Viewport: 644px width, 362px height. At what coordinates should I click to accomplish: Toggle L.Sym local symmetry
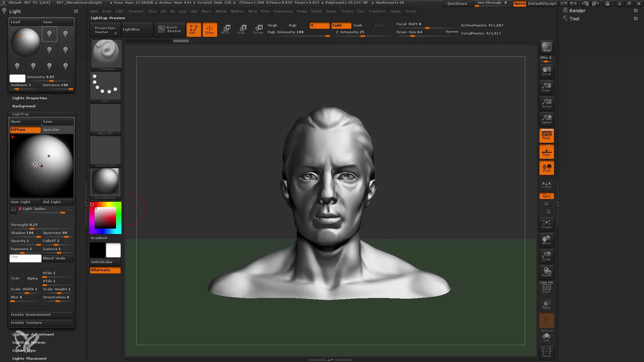tap(546, 185)
